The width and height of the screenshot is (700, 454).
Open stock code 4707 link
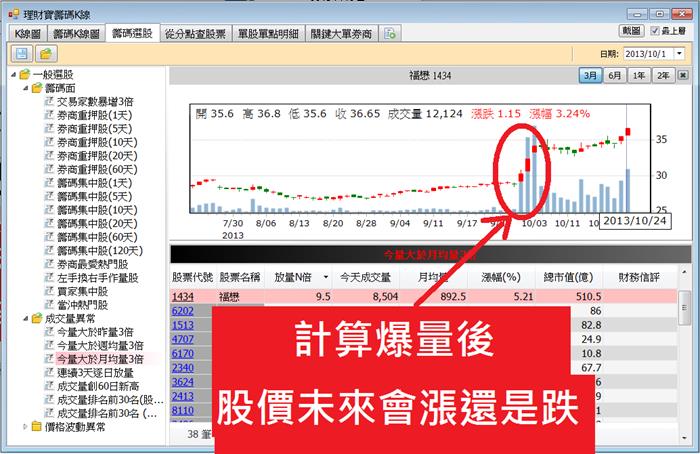pyautogui.click(x=183, y=339)
